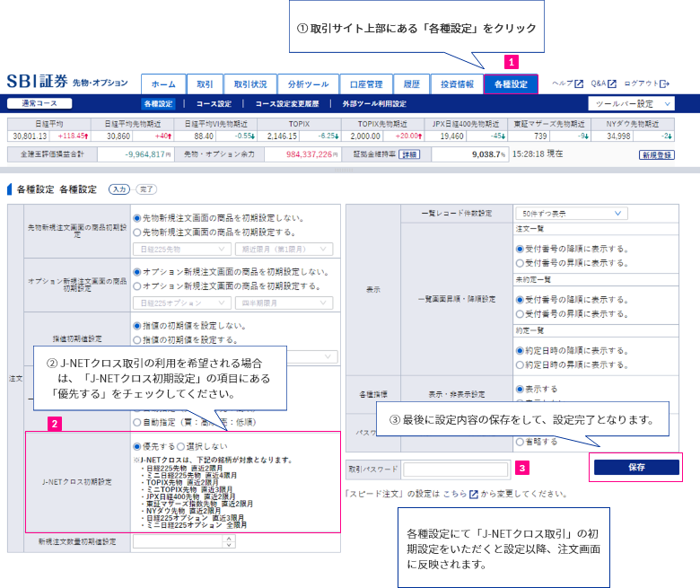Select the 各種設定 top tab
The image size is (700, 588).
pyautogui.click(x=511, y=84)
